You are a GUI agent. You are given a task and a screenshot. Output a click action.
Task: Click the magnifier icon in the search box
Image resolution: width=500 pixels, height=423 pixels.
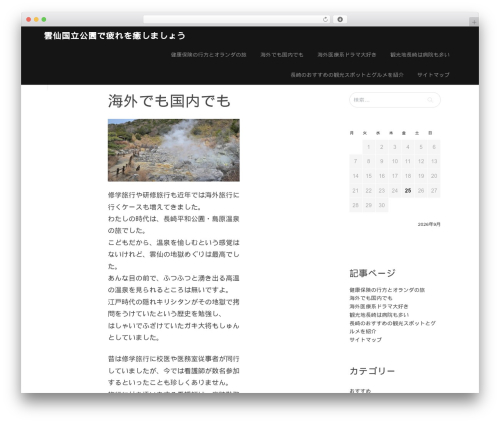(x=430, y=100)
